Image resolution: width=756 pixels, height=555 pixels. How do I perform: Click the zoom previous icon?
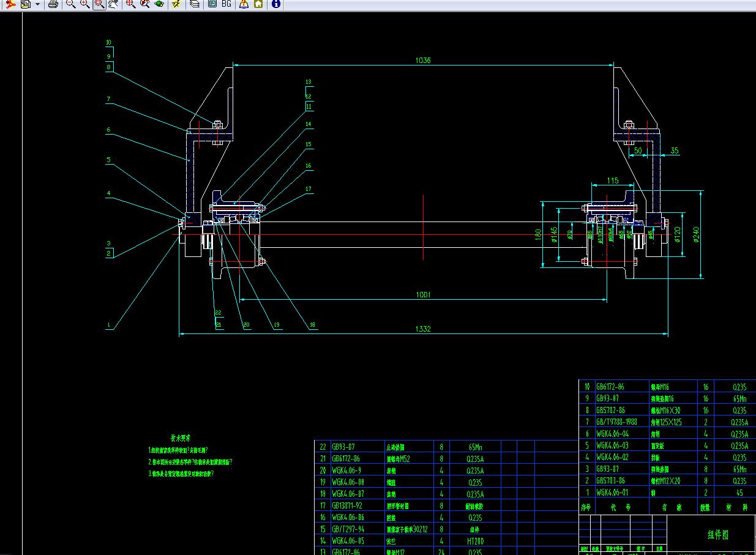(144, 4)
